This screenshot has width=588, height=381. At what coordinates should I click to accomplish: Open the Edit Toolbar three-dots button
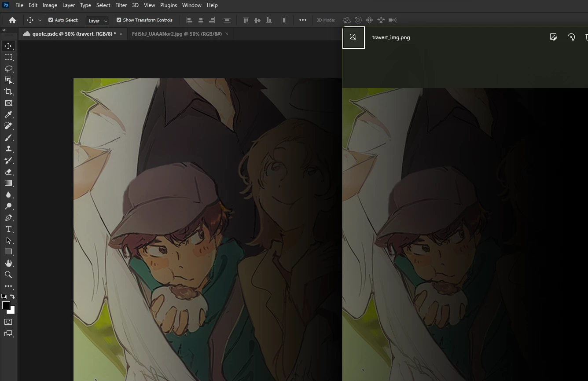pos(8,286)
